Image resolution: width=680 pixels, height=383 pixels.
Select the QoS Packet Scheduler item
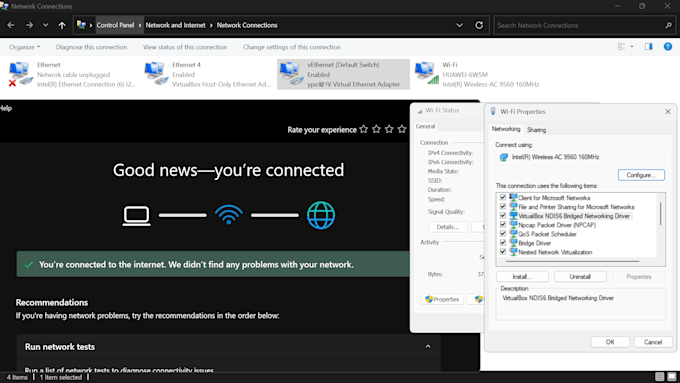(547, 234)
